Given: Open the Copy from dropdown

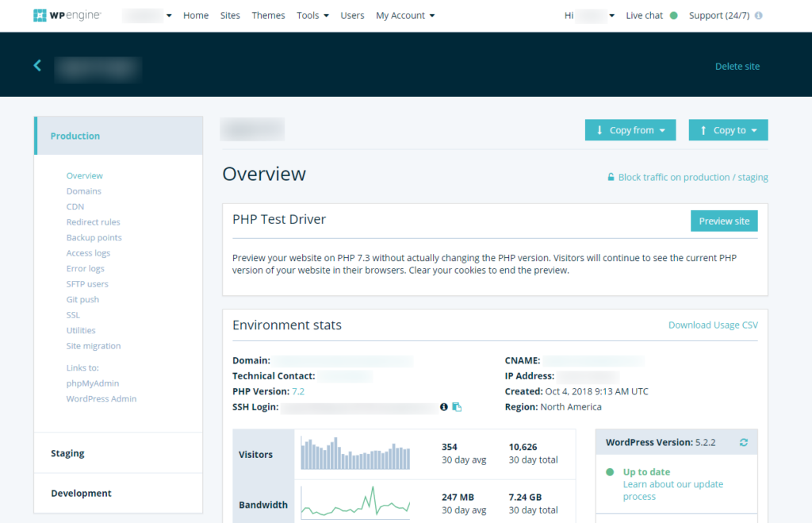Looking at the screenshot, I should coord(630,130).
